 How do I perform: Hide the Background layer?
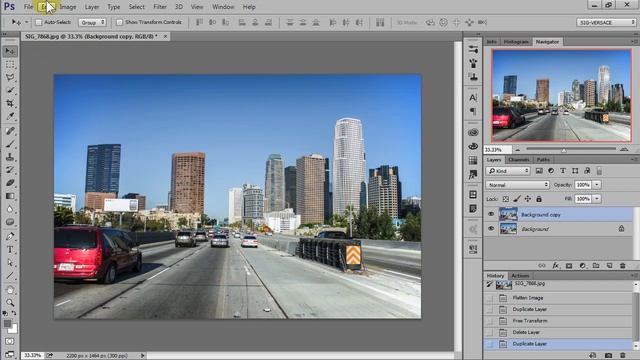tap(491, 229)
